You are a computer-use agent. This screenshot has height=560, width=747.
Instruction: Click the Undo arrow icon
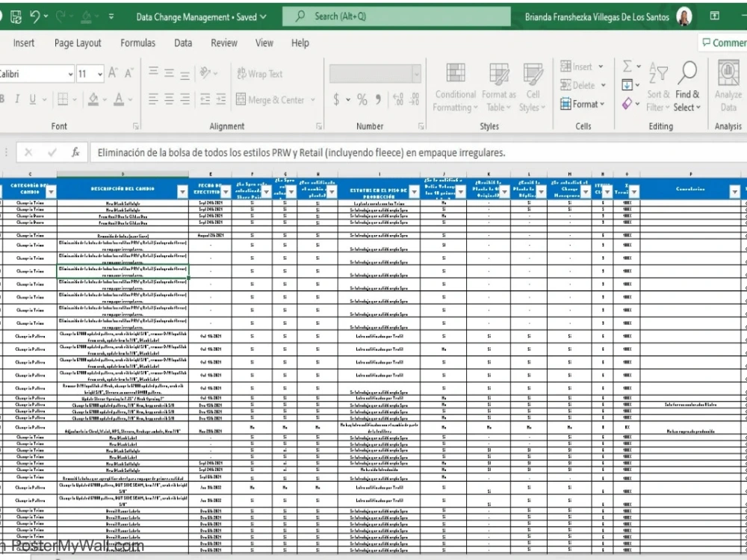point(35,16)
